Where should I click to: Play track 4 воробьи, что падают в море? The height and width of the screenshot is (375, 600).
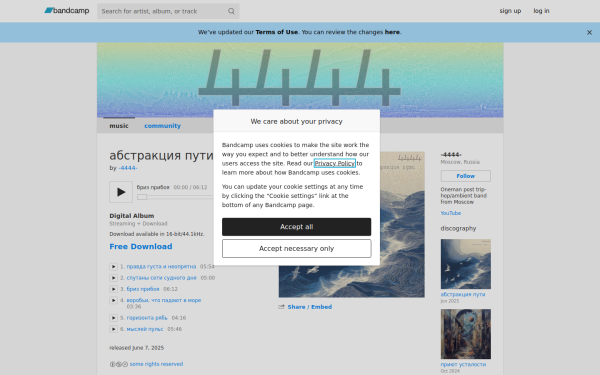point(113,300)
